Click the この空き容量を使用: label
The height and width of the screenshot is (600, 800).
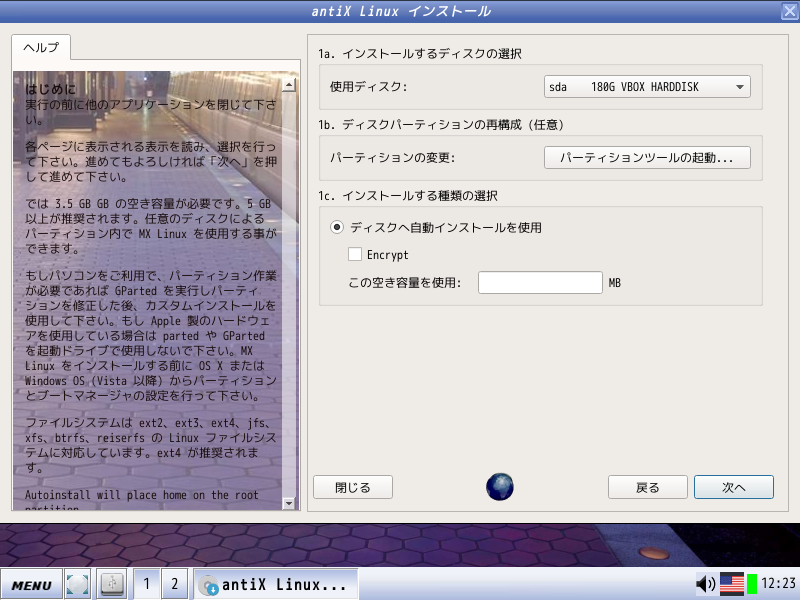[405, 283]
